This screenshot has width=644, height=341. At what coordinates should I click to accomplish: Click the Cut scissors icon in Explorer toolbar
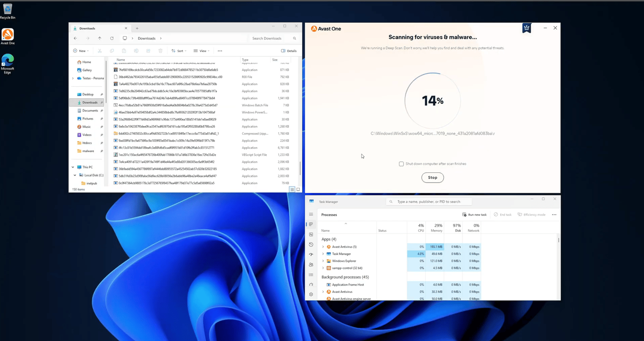[x=100, y=51]
